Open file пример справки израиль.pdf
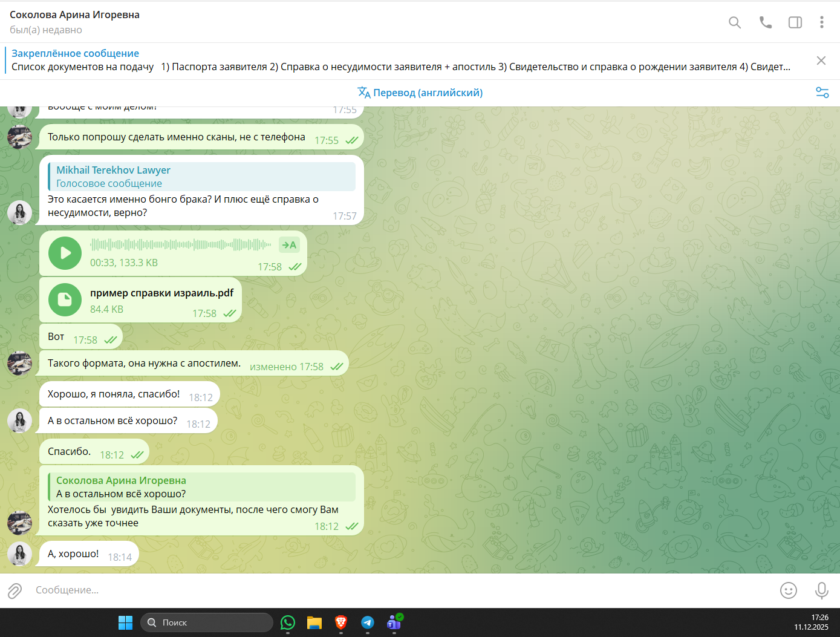This screenshot has height=637, width=840. click(x=65, y=299)
